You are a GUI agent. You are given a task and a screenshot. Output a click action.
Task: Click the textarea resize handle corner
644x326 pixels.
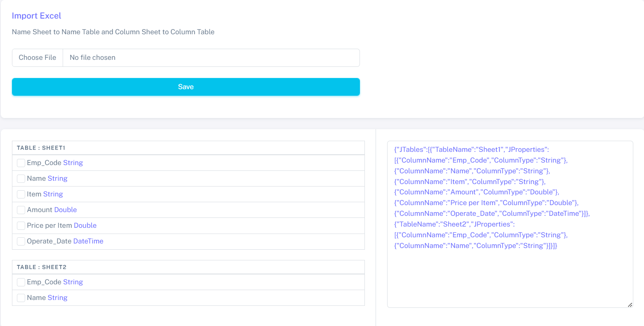tap(630, 305)
